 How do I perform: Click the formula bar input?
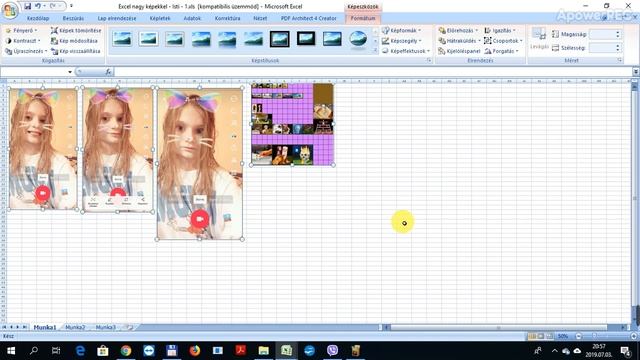coord(373,72)
